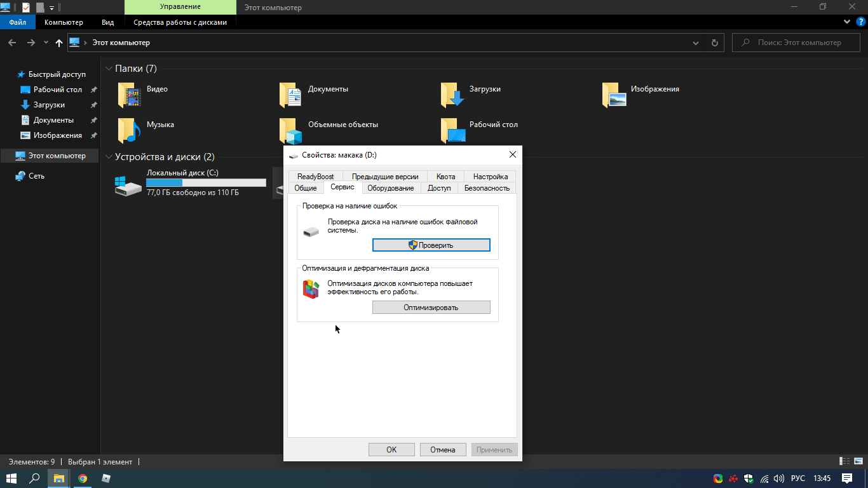Viewport: 868px width, 488px height.
Task: Expand the address bar history dropdown
Action: click(x=696, y=43)
